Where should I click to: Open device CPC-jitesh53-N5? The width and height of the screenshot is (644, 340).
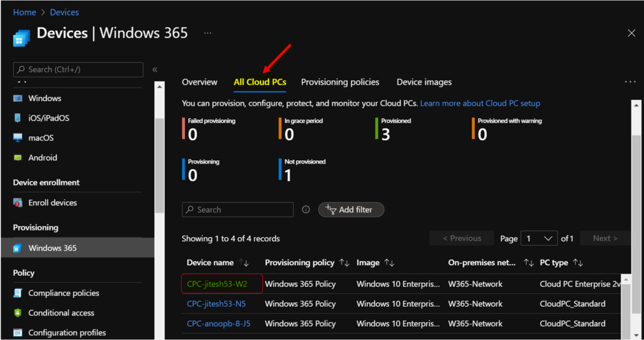(x=216, y=304)
